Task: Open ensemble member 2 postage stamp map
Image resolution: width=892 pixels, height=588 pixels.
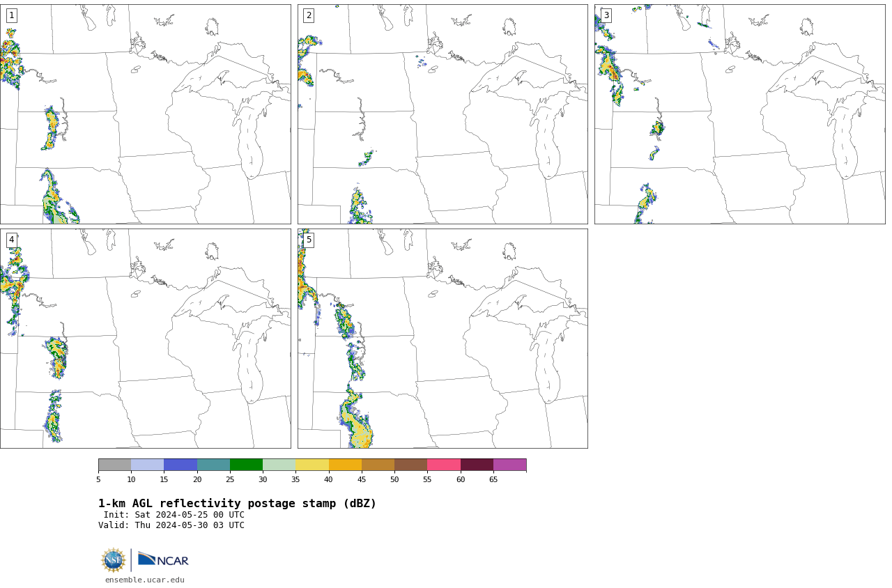Action: coord(443,114)
